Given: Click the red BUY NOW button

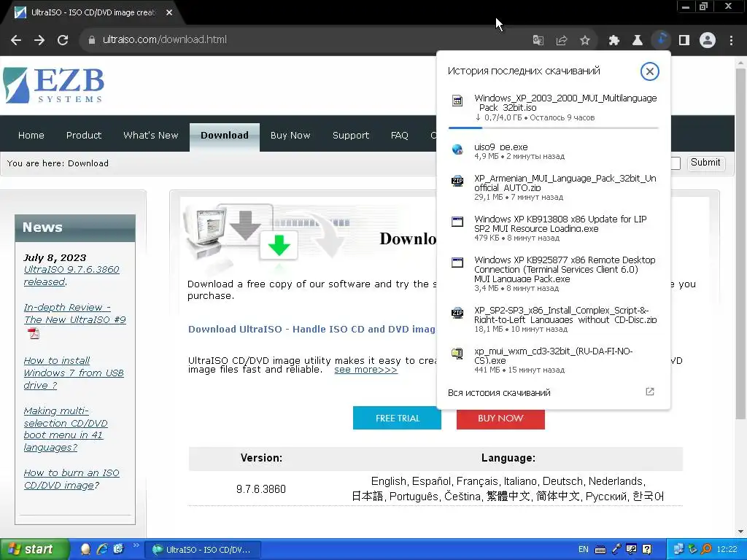Looking at the screenshot, I should [500, 419].
